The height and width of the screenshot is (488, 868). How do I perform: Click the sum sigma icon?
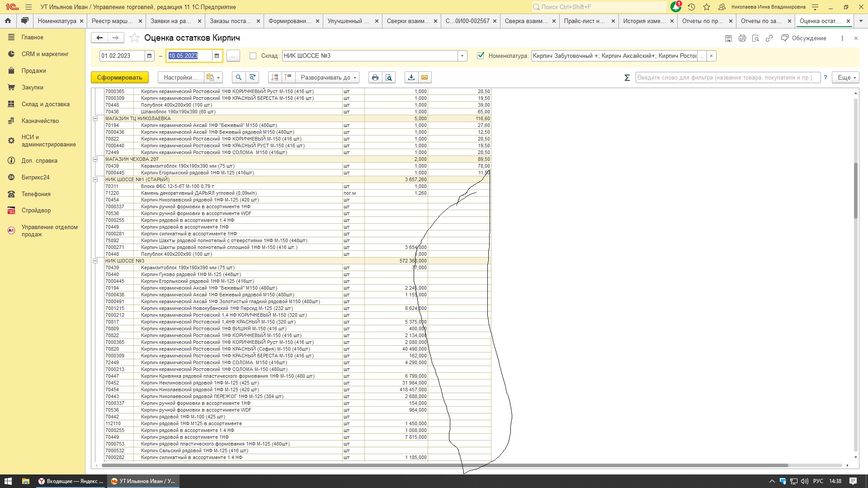(x=627, y=78)
